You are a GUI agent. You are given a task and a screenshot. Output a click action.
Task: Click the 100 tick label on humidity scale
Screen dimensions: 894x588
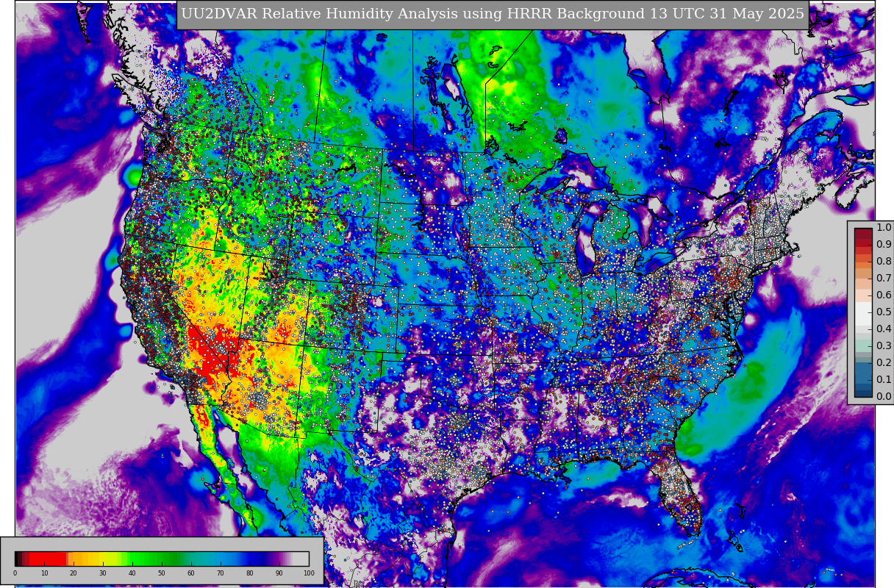tap(309, 573)
